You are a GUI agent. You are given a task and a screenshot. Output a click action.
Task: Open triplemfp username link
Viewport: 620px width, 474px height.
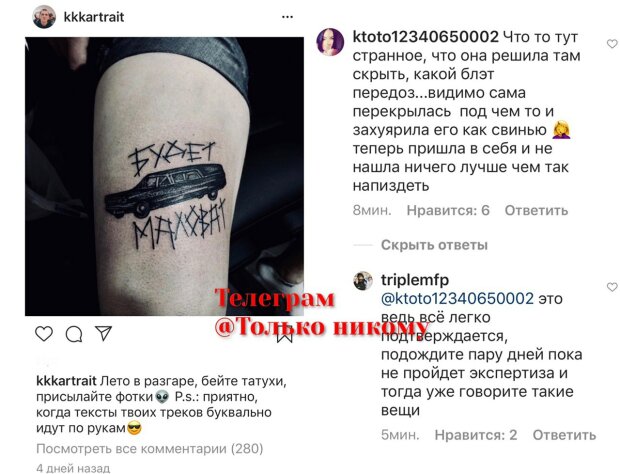(415, 280)
